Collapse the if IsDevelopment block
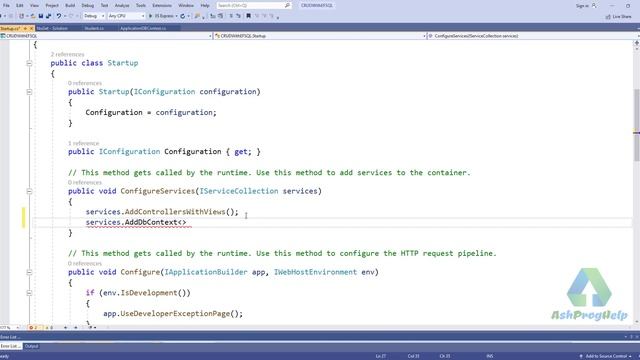The height and width of the screenshot is (360, 640). (x=29, y=293)
